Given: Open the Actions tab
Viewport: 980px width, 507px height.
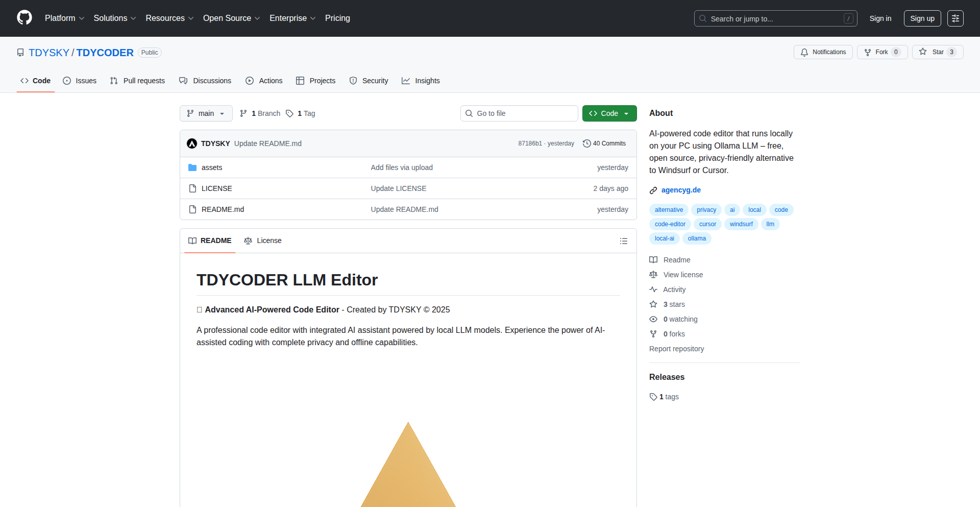Looking at the screenshot, I should (x=264, y=81).
